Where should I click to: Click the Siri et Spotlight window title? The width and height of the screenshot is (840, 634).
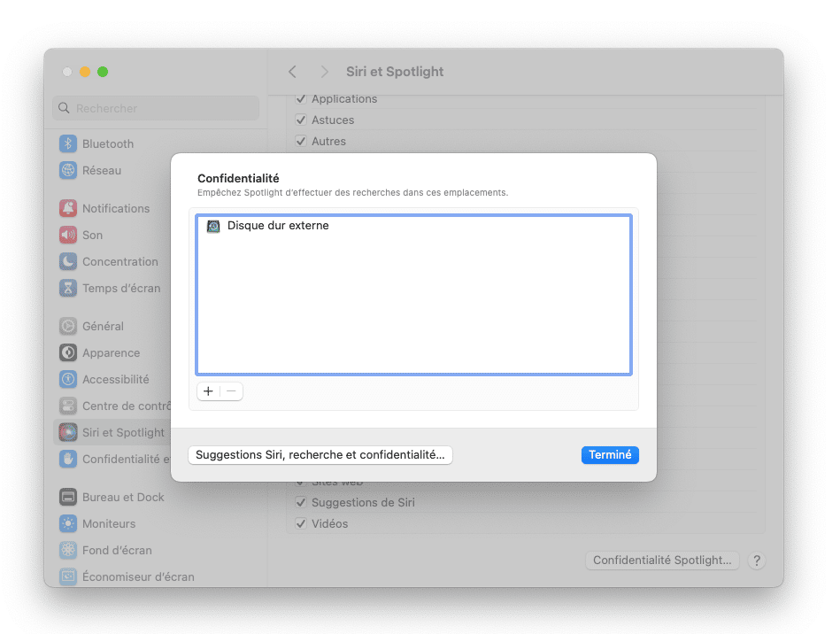(x=395, y=72)
